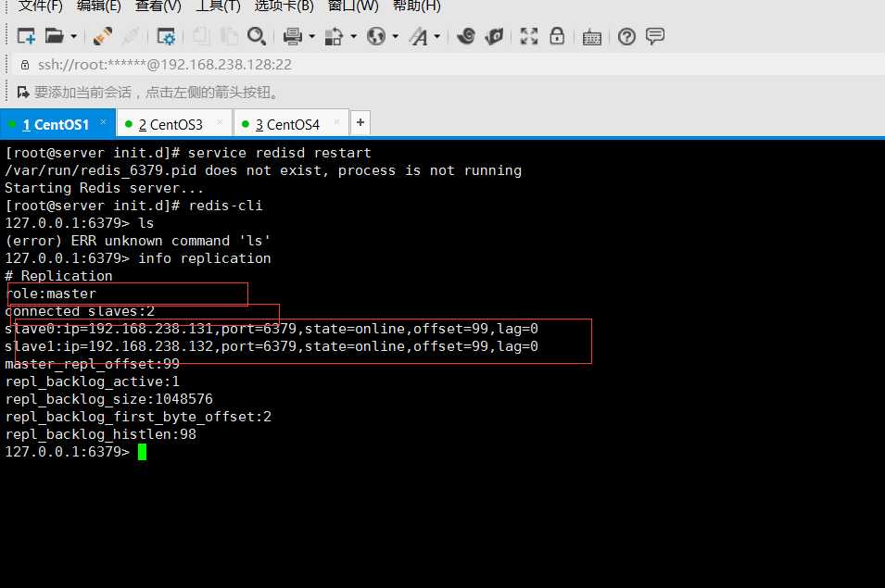This screenshot has width=885, height=588.
Task: Close the CentOS4 tab
Action: [x=336, y=122]
